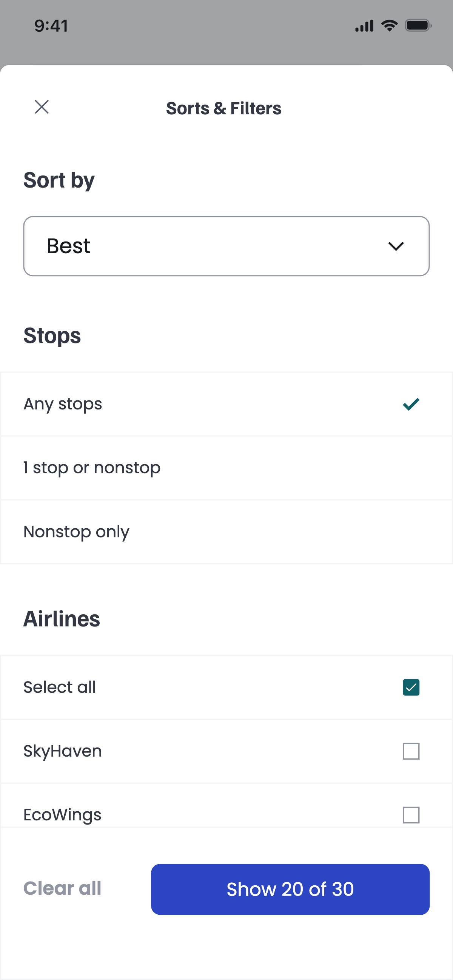Tap Show 20 of 30 button

290,889
